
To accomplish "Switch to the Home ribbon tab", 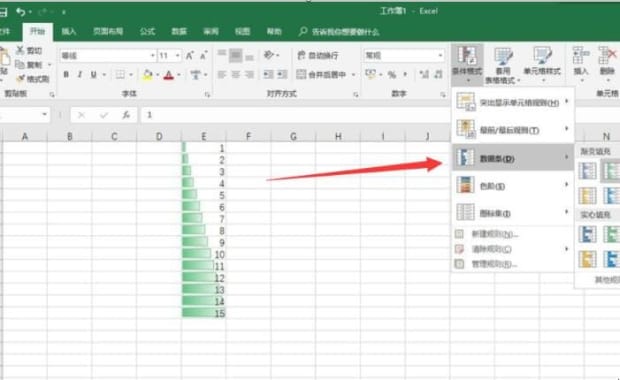I will tap(38, 32).
